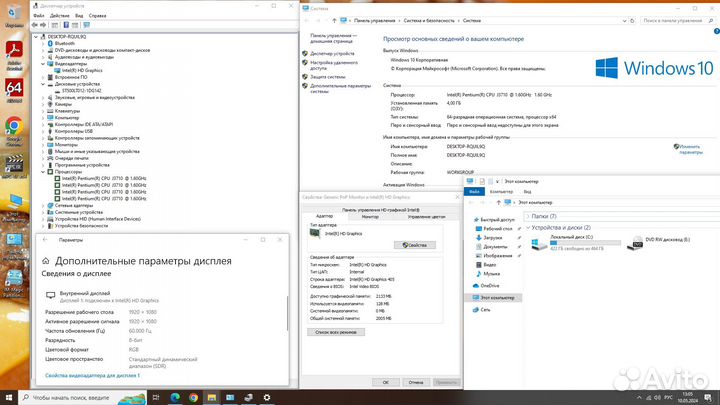Select the Intel(R) HD Graphics device under Видеоадаптеры
The width and height of the screenshot is (720, 405).
(82, 70)
